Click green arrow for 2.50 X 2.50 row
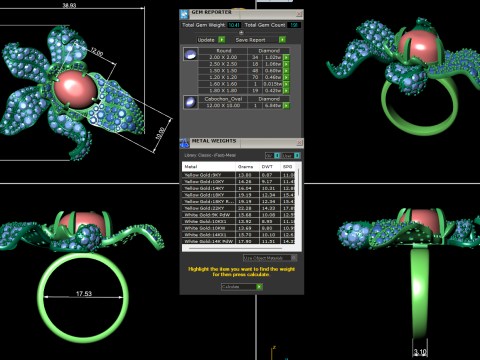The height and width of the screenshot is (360, 480). (x=286, y=64)
